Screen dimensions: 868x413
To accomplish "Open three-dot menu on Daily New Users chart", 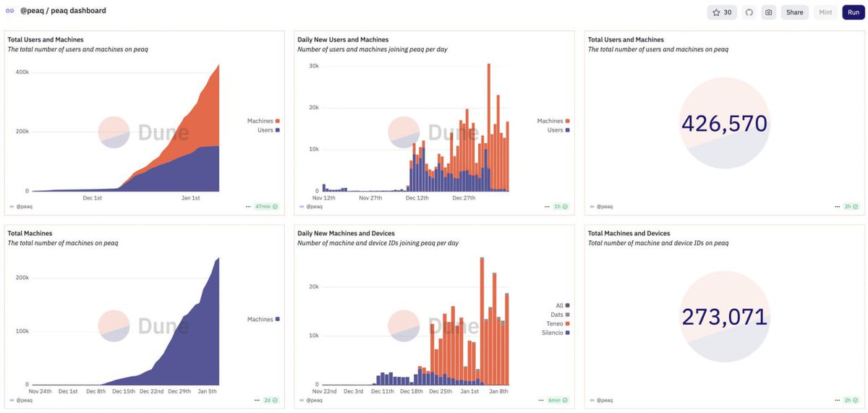I will tap(548, 206).
